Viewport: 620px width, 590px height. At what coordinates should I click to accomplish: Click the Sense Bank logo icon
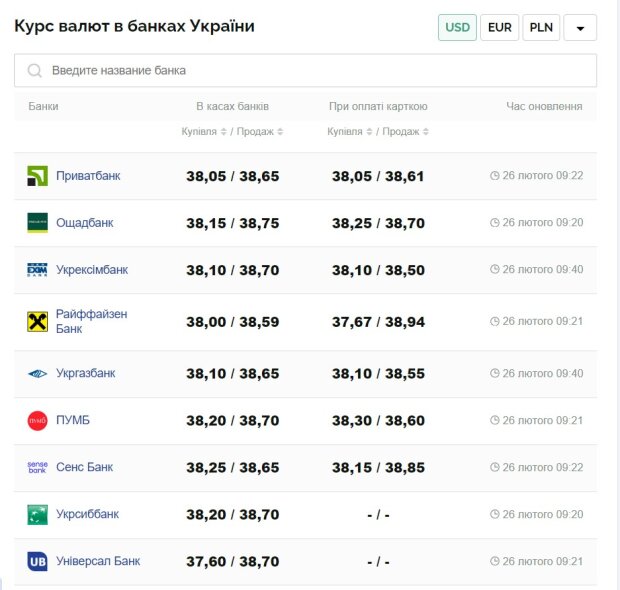pyautogui.click(x=37, y=467)
